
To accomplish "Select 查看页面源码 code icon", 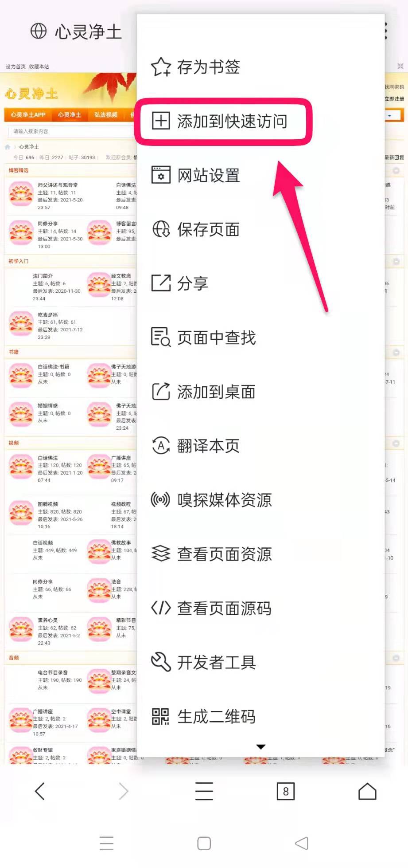I will [x=161, y=608].
